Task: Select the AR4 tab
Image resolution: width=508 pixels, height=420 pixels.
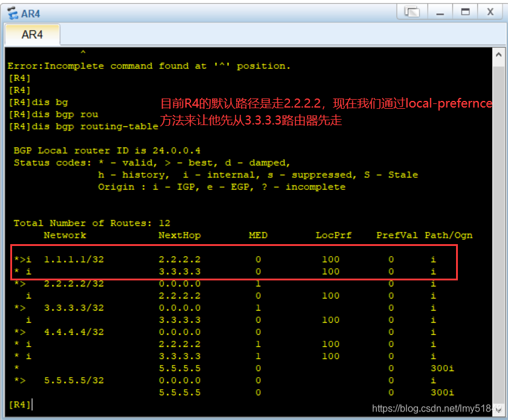Action: click(32, 34)
